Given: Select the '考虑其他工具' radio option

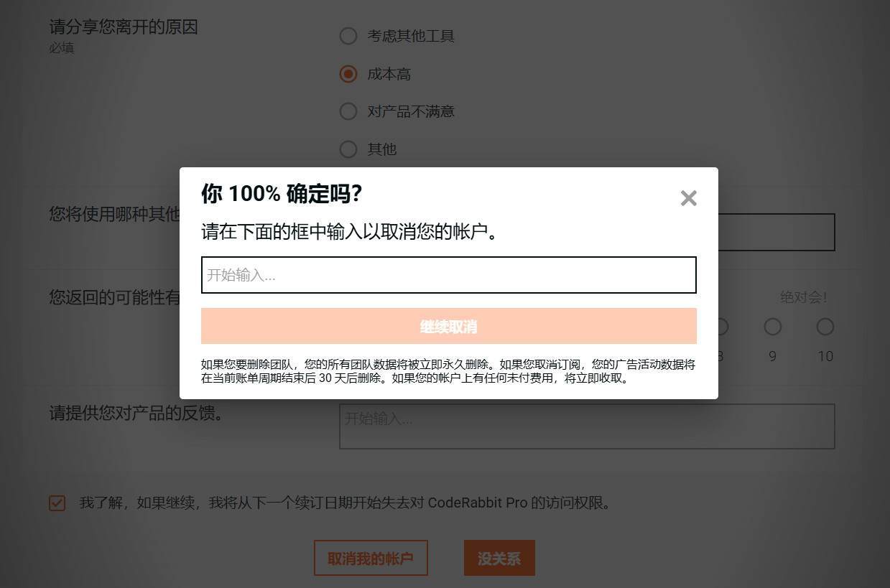Looking at the screenshot, I should 348,36.
